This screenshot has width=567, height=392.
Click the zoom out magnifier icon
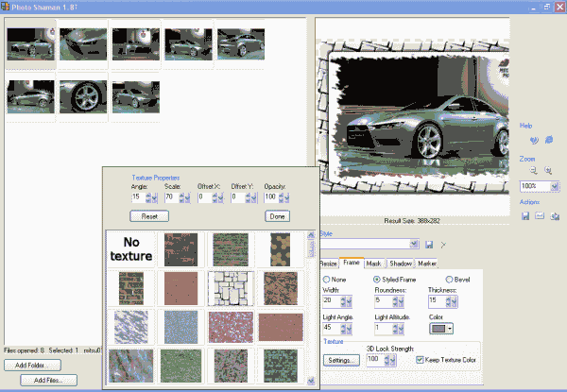534,171
